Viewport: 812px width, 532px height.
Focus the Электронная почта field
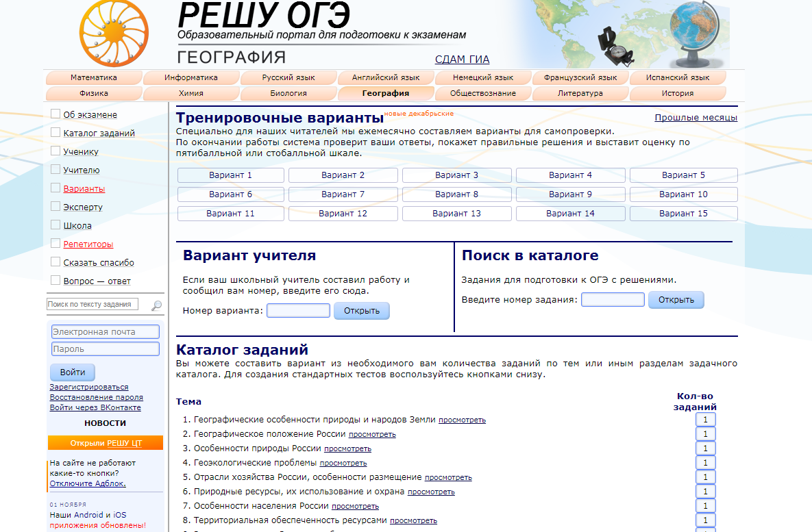105,331
